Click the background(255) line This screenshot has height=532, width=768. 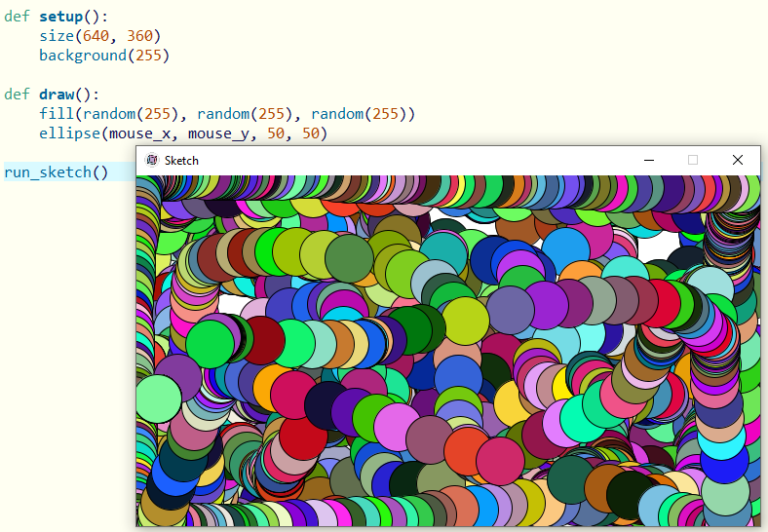coord(104,56)
